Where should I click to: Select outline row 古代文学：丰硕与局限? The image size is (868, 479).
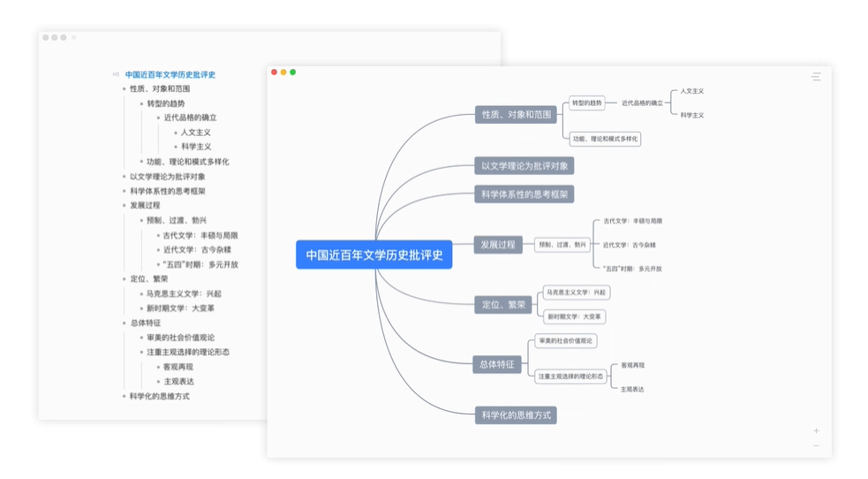pos(200,235)
